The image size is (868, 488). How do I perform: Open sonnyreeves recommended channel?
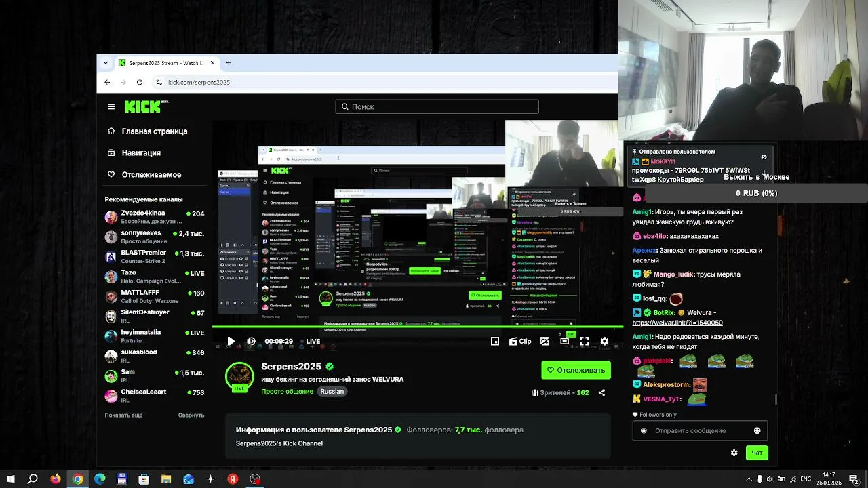pos(155,237)
